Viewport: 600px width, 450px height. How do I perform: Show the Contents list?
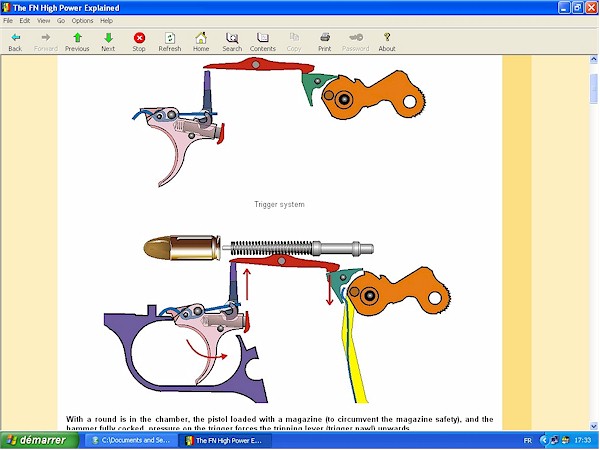[x=262, y=42]
